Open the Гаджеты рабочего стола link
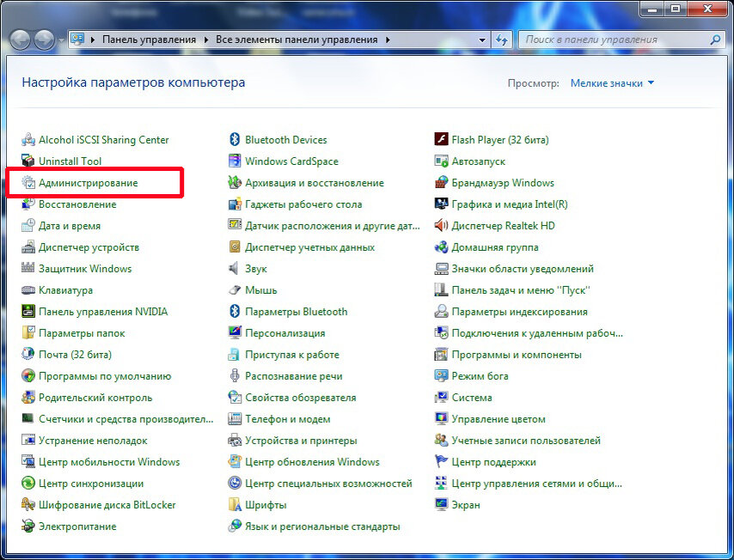The height and width of the screenshot is (560, 734). [x=303, y=204]
